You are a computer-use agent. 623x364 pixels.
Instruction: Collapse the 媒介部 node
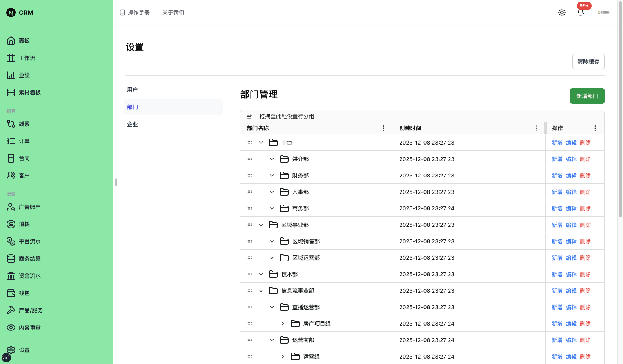(x=272, y=159)
